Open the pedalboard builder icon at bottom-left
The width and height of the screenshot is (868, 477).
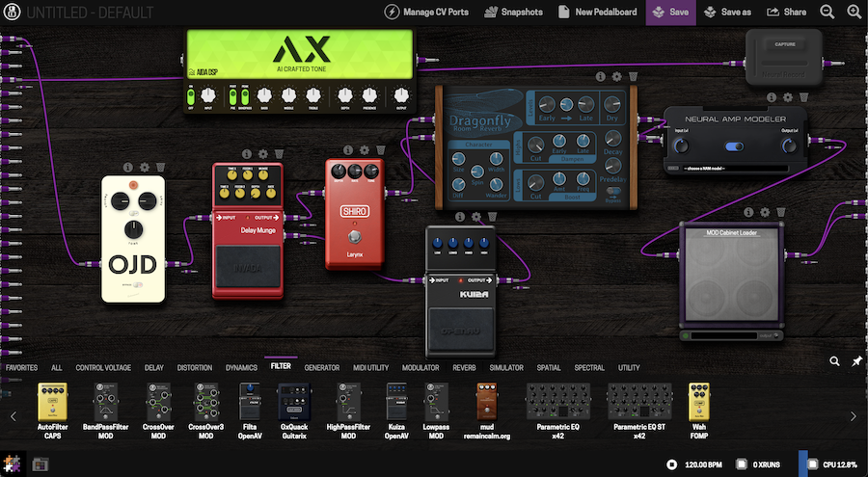point(13,464)
